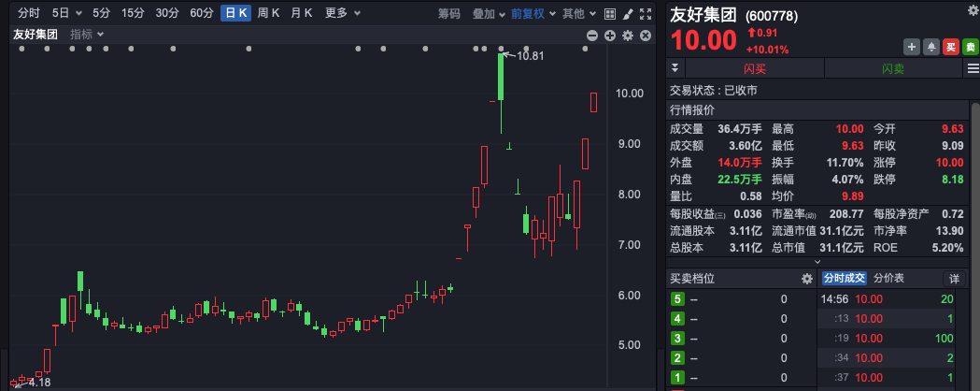Click the sell level 3 badge
980x391 pixels.
pos(677,339)
